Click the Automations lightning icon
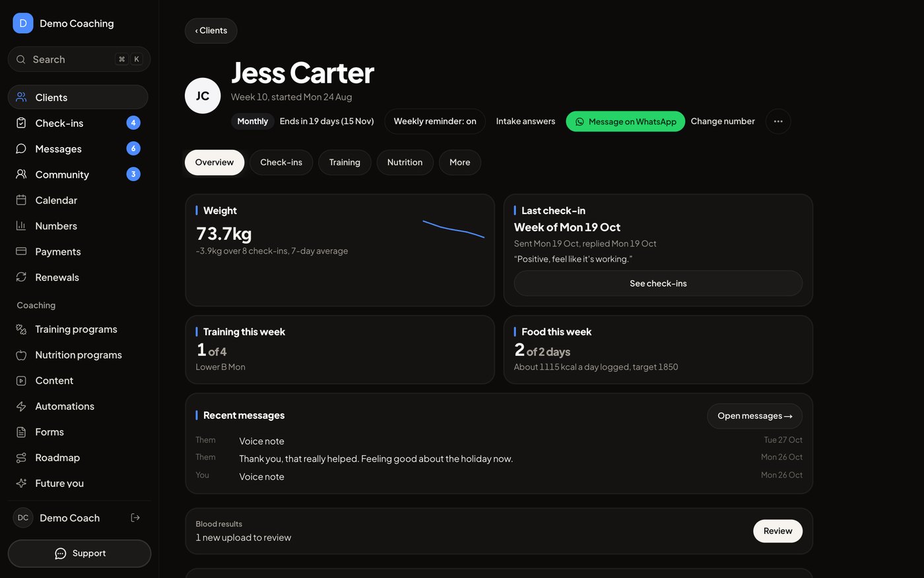The height and width of the screenshot is (578, 924). [21, 406]
